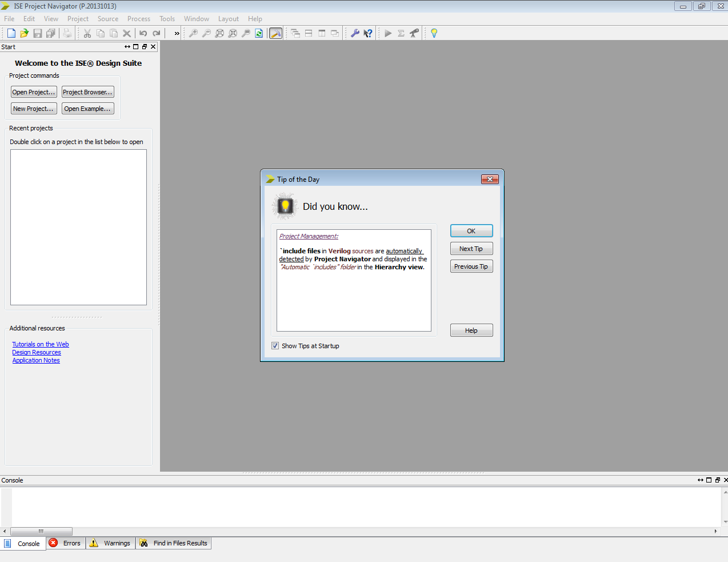Click the Print icon in toolbar
728x562 pixels.
coord(67,33)
